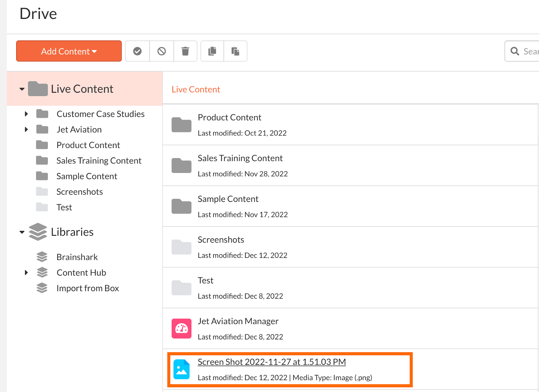This screenshot has width=539, height=392.
Task: Select the Libraries heading
Action: [72, 232]
